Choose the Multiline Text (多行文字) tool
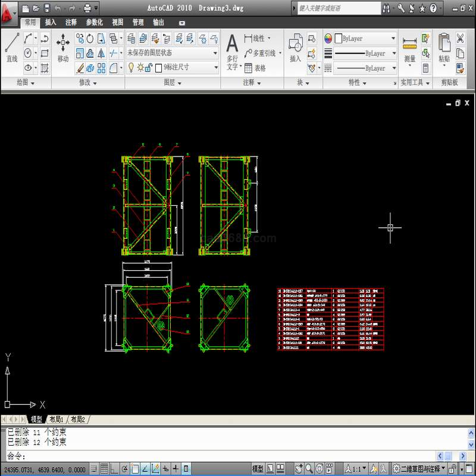476x476 pixels. click(232, 51)
